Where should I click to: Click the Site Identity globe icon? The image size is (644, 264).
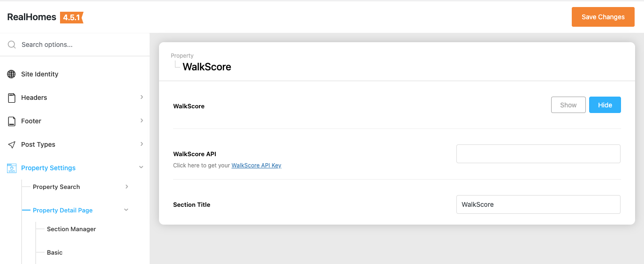12,74
